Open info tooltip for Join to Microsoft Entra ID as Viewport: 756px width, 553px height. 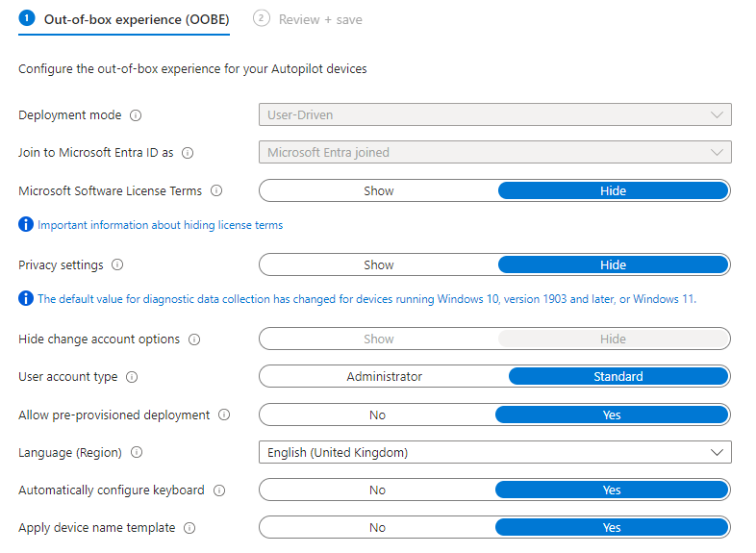188,153
